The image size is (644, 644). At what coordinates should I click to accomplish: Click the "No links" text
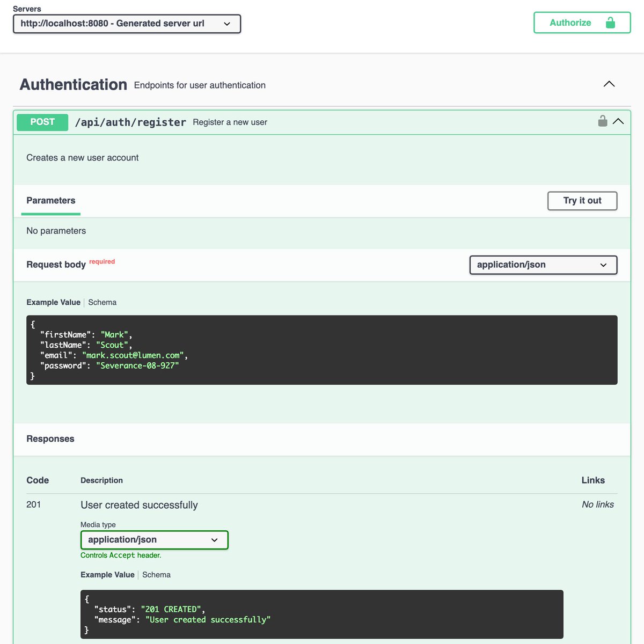pos(598,504)
